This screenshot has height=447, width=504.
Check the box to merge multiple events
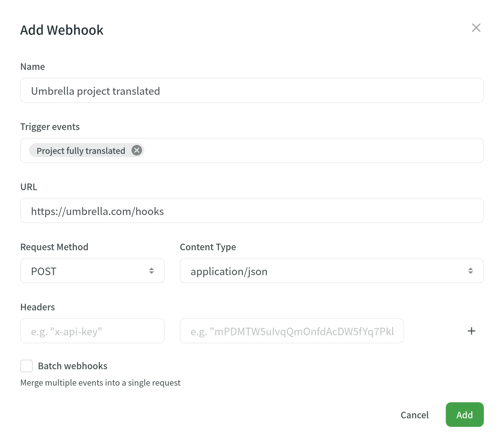26,366
